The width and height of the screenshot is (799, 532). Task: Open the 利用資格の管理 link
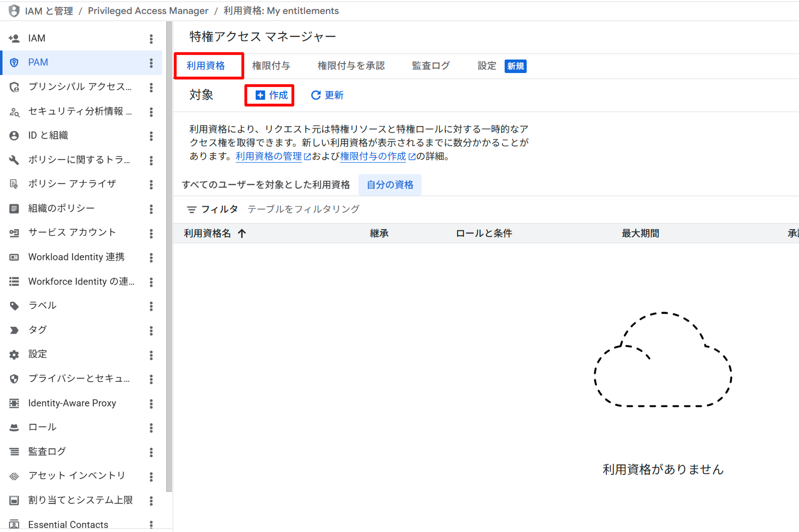pos(273,156)
